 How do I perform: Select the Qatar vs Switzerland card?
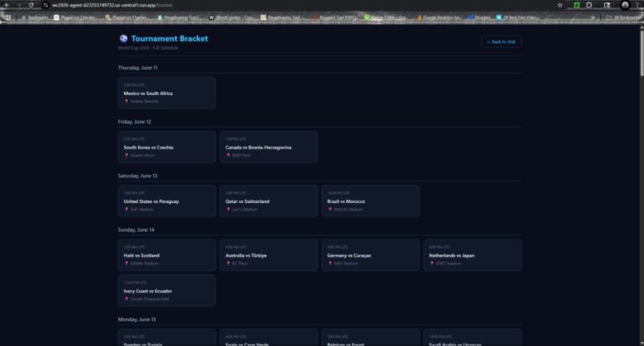tap(268, 201)
